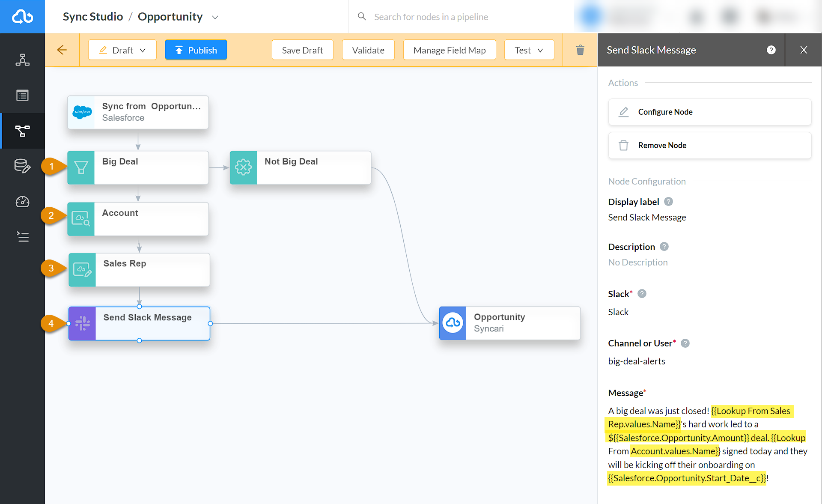
Task: Open the database edit sidebar icon
Action: [22, 166]
